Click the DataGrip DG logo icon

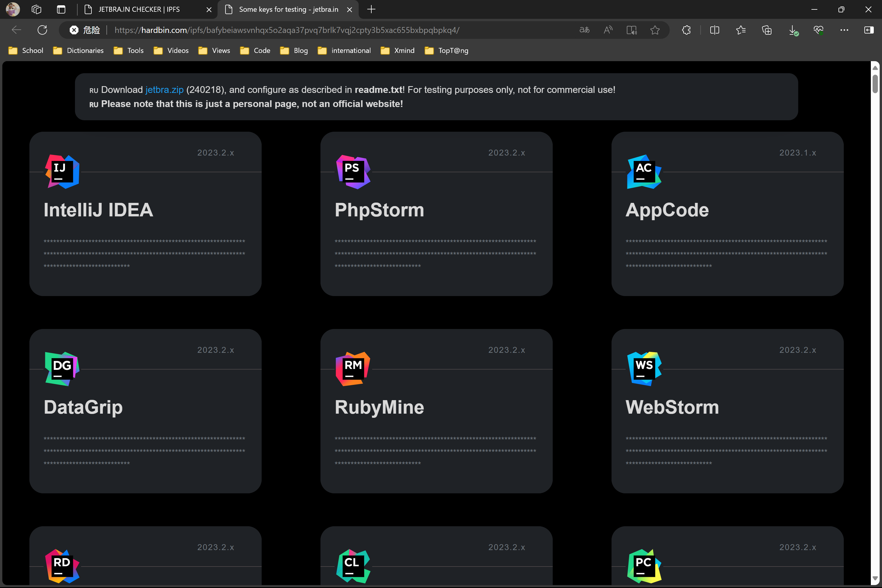(x=62, y=369)
